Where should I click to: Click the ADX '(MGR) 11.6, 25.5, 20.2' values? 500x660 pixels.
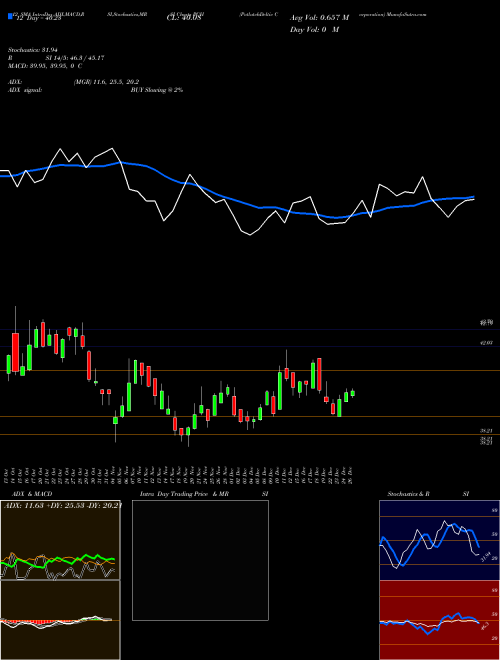[106, 82]
